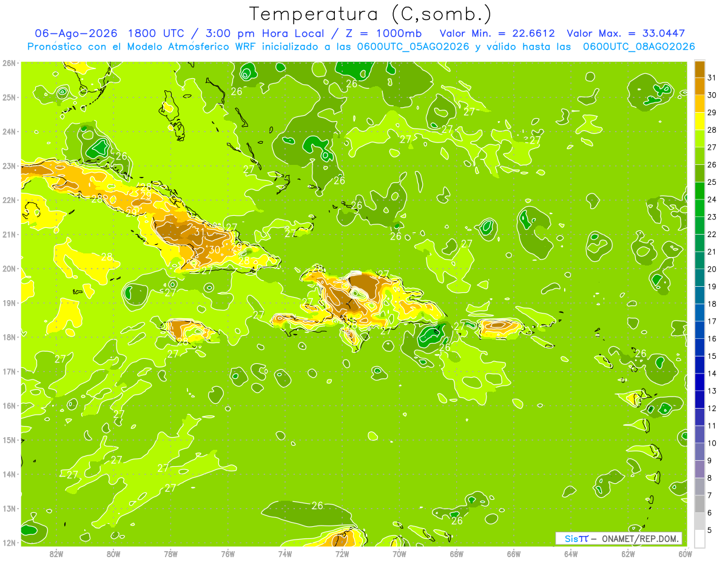Click the 60W longitude axis label
This screenshot has width=728, height=562.
[685, 554]
